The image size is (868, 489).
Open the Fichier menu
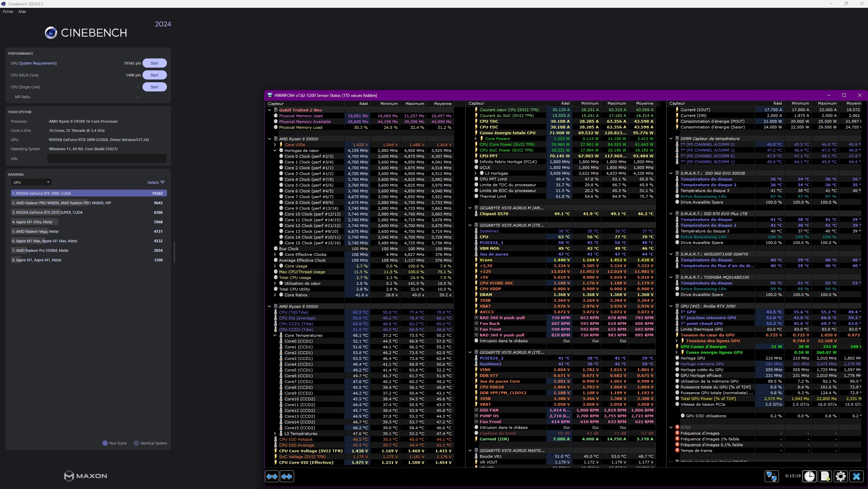point(8,12)
